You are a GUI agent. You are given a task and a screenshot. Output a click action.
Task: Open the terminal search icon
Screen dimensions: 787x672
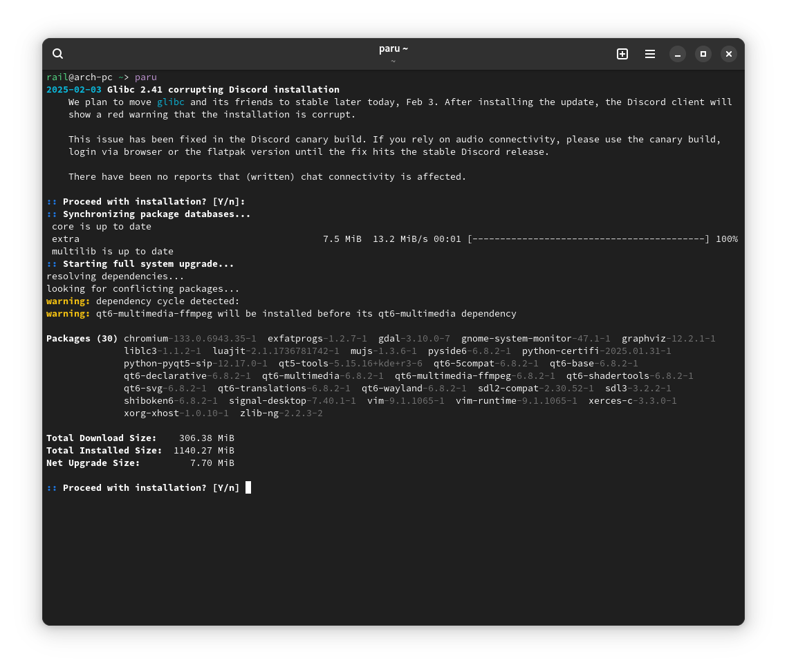pyautogui.click(x=57, y=54)
